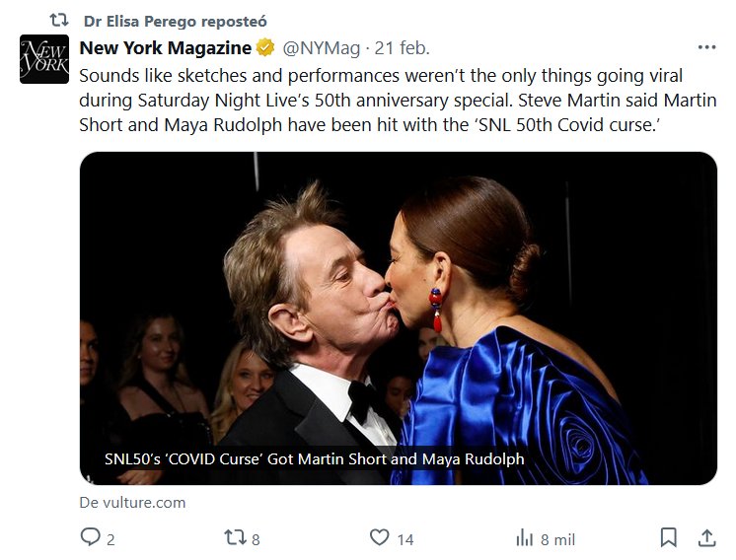
Task: Click the tweet body text
Action: [x=395, y=101]
